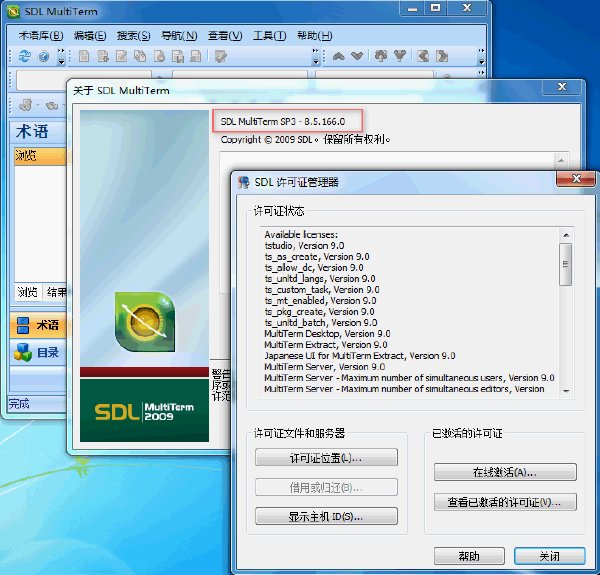This screenshot has width=600, height=575.
Task: Click the SDL MultiTerm app icon in title bar
Action: coord(13,12)
